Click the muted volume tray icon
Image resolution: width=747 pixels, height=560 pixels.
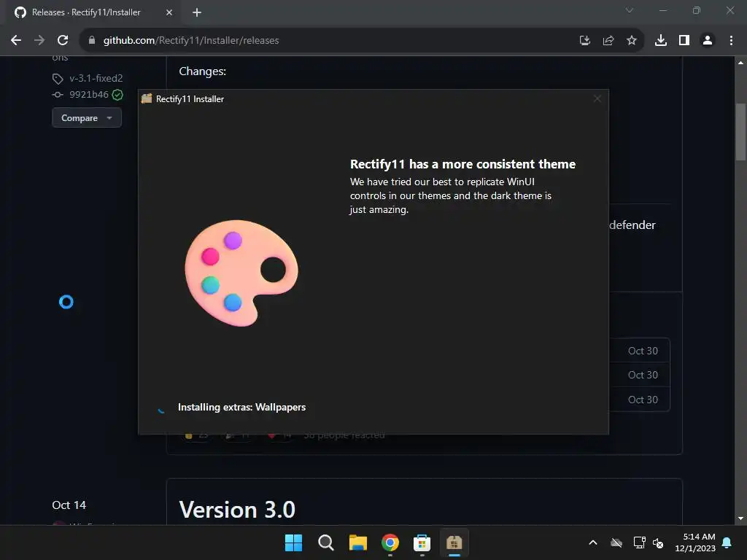tap(658, 542)
